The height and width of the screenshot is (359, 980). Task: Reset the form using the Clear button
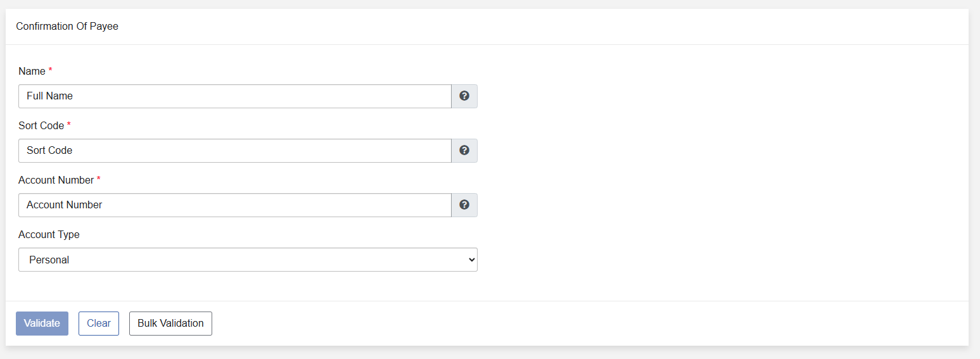point(99,323)
